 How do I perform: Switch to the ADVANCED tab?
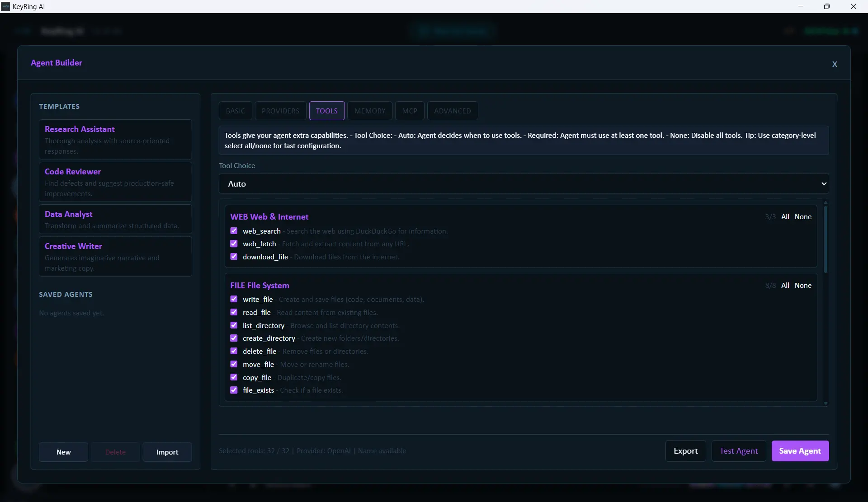click(453, 111)
